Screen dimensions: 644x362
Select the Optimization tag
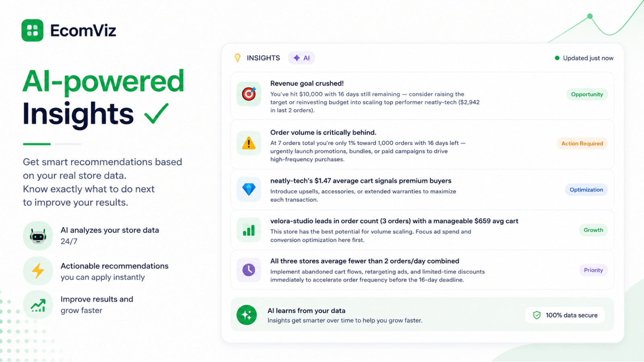pos(586,190)
